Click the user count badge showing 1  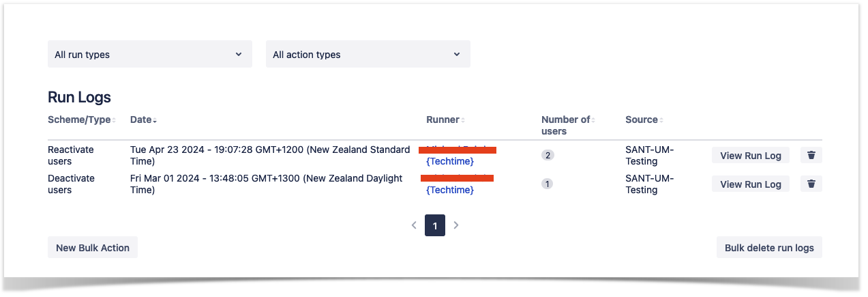click(x=548, y=184)
